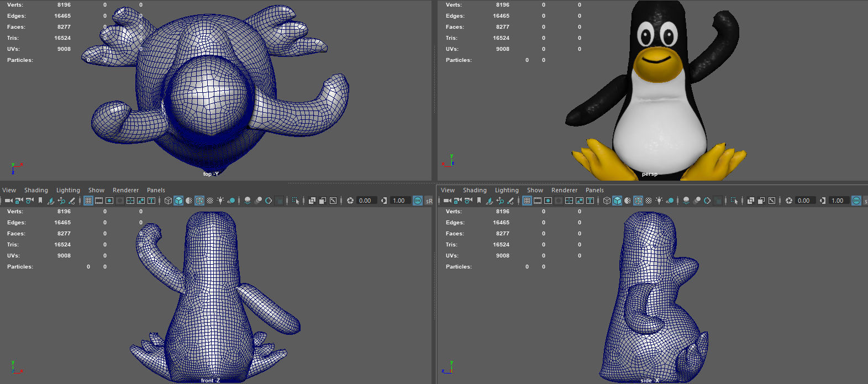Click the 'top -Y' viewport label
The image size is (868, 384).
211,174
